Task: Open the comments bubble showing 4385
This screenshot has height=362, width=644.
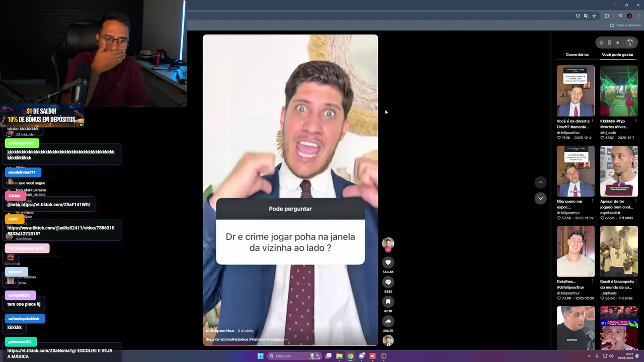Action: [388, 282]
